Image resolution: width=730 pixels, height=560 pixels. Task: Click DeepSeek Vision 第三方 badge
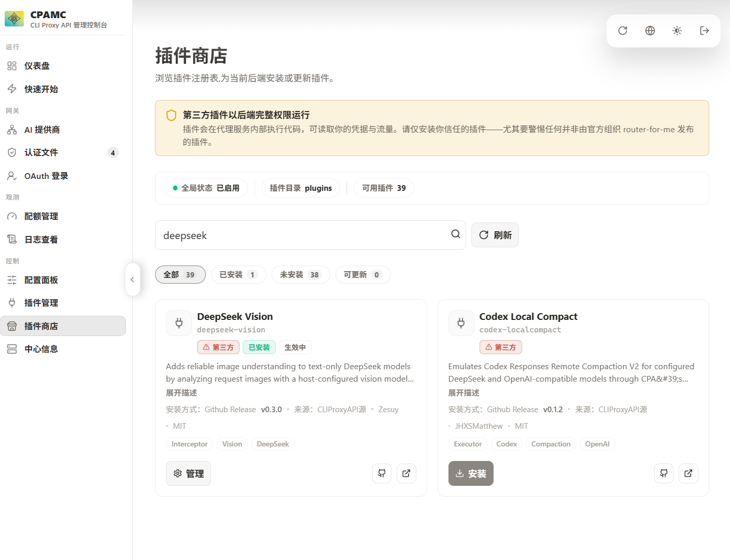click(218, 347)
